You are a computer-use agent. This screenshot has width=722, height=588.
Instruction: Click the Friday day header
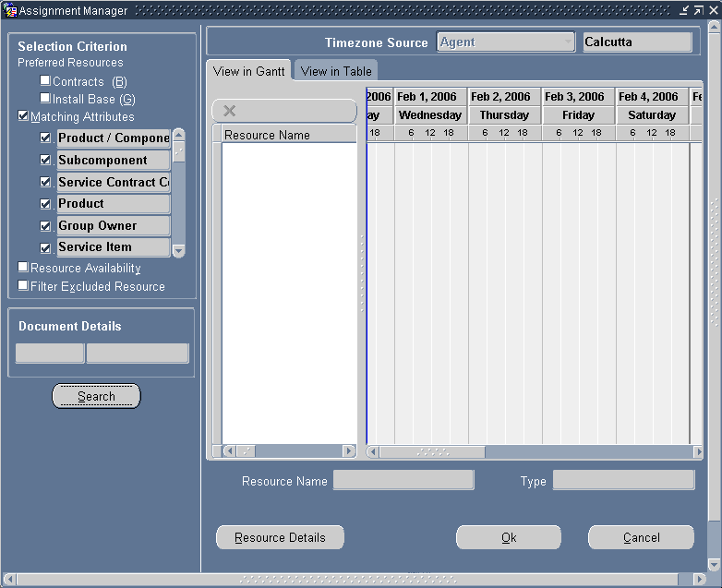578,115
